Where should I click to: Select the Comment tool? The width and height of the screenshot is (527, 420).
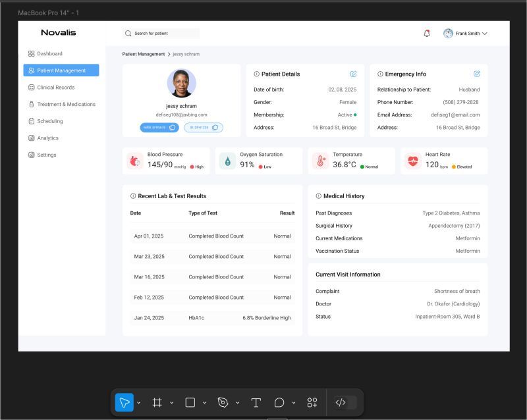[279, 402]
